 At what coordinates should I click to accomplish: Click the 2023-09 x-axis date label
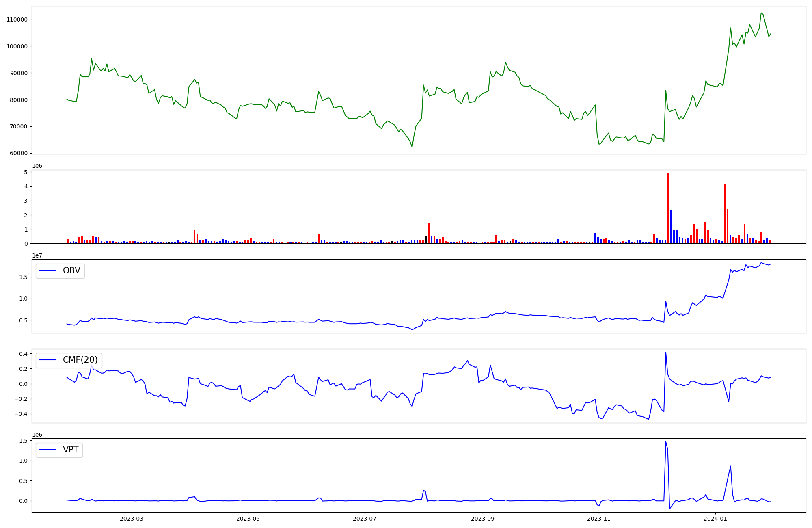point(483,519)
